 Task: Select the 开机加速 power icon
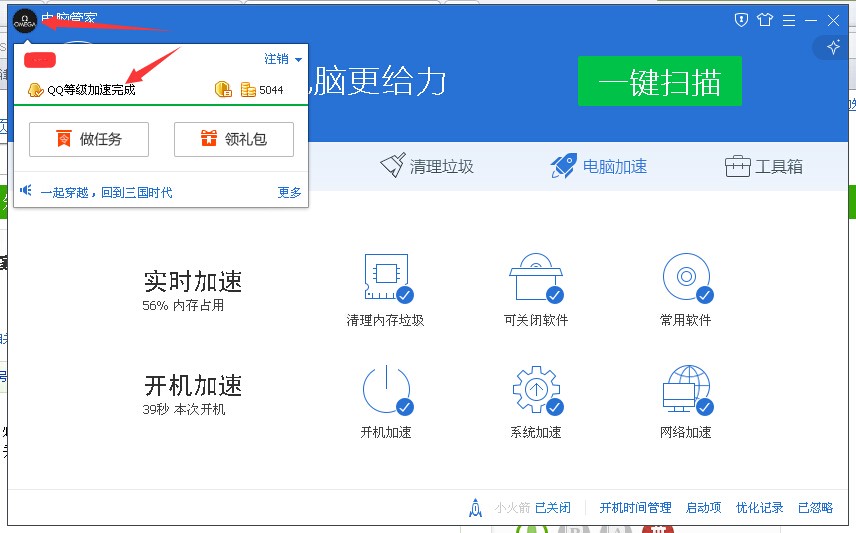click(x=388, y=390)
